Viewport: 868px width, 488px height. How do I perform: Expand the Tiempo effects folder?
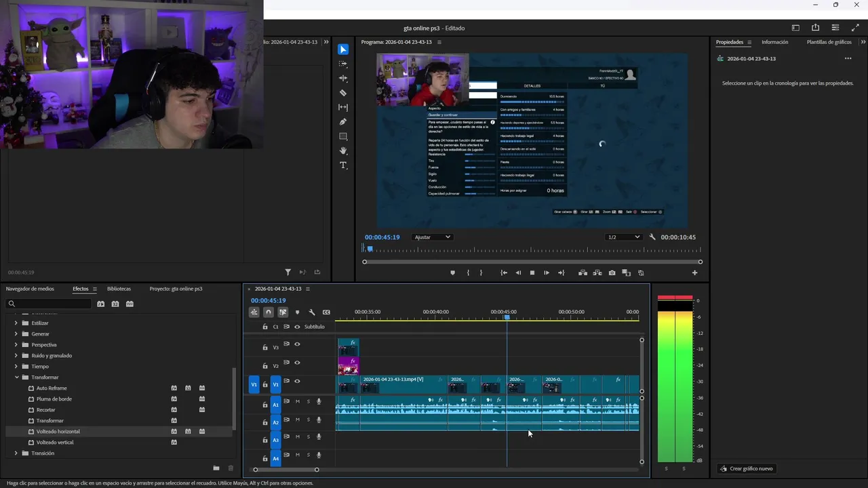pos(16,367)
